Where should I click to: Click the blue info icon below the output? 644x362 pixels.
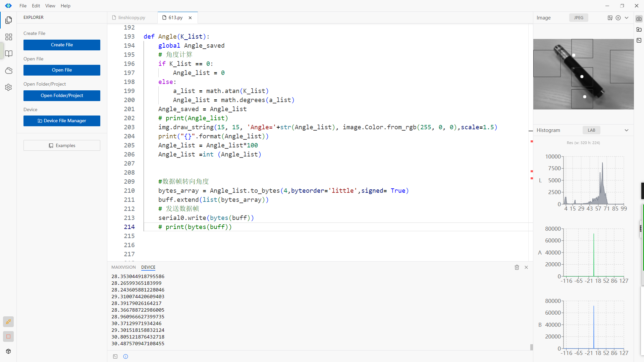click(x=125, y=356)
